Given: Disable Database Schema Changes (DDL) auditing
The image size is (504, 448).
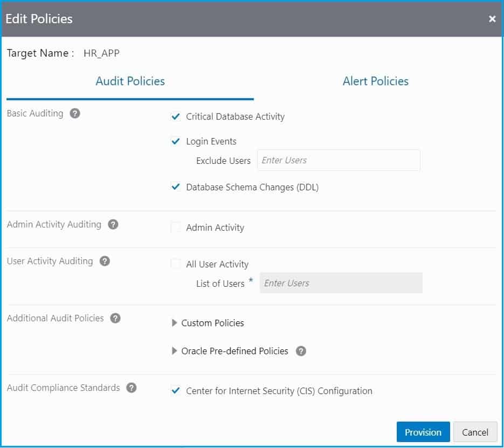Looking at the screenshot, I should 175,187.
